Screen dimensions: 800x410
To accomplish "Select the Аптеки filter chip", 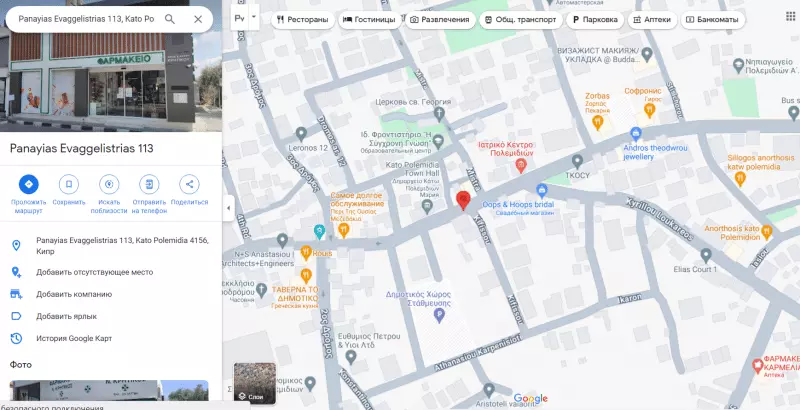I will pyautogui.click(x=652, y=20).
